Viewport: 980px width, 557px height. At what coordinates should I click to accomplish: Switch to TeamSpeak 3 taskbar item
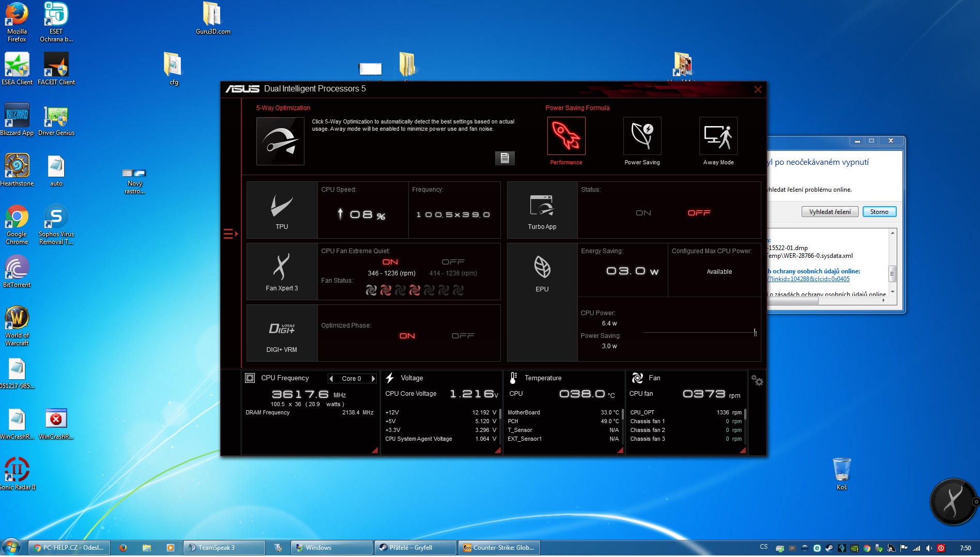[x=224, y=548]
